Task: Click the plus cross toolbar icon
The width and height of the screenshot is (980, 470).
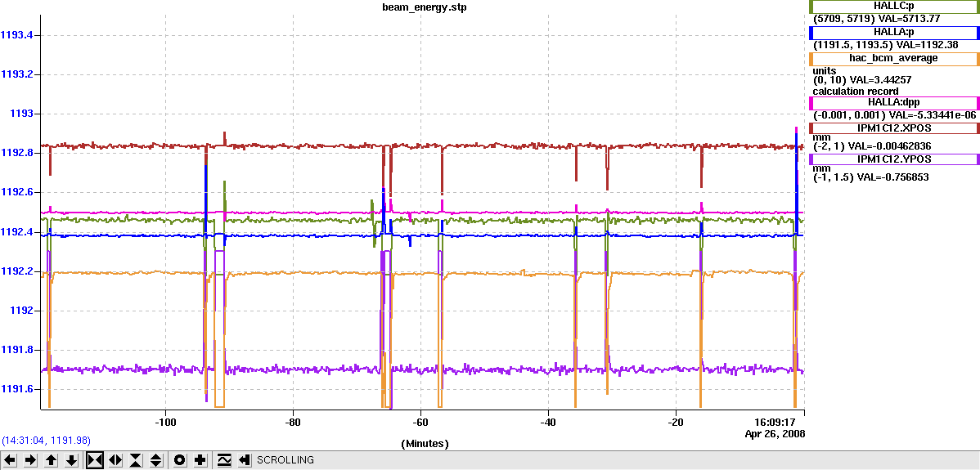Action: click(200, 460)
